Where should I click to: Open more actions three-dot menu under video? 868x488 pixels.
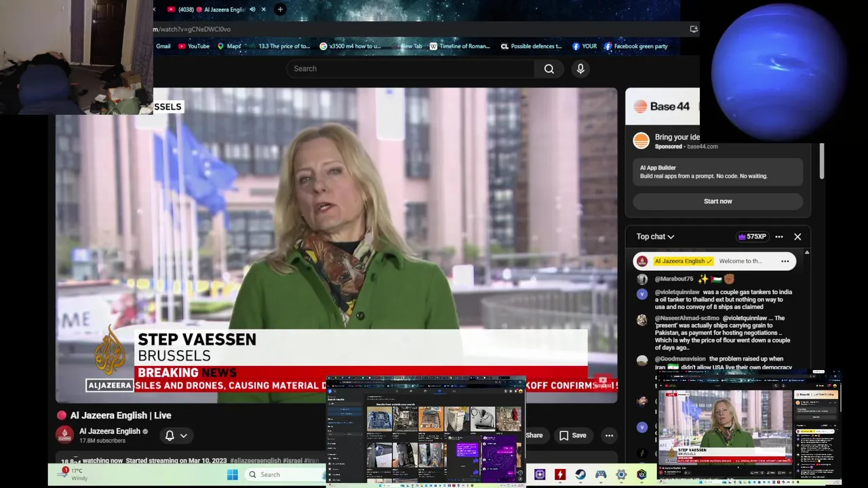click(609, 436)
